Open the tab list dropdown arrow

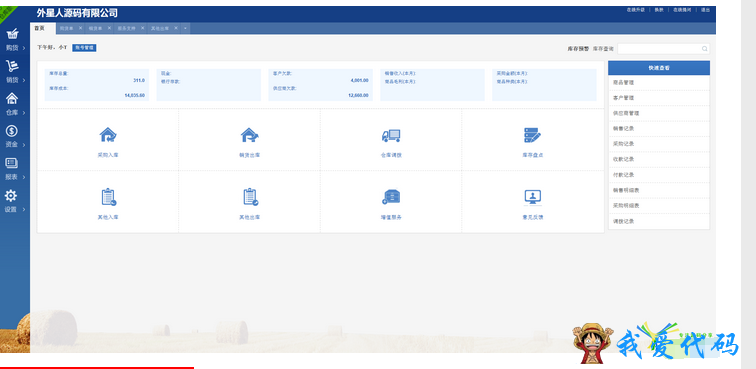coord(185,28)
